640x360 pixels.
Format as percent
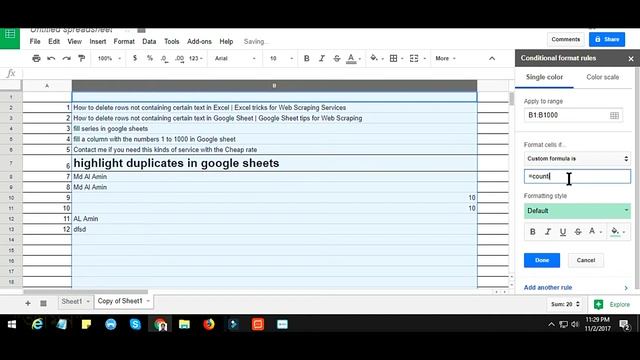coord(150,58)
